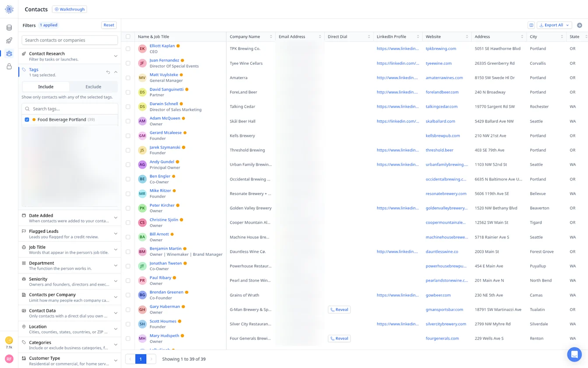Click the column layout icon near Export All
This screenshot has width=588, height=368.
531,25
